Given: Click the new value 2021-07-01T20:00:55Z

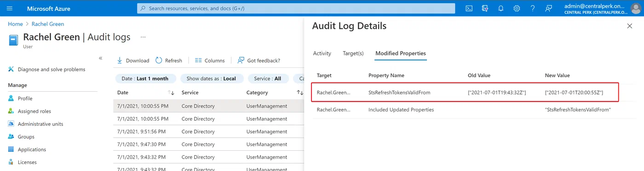Looking at the screenshot, I should pyautogui.click(x=574, y=93).
